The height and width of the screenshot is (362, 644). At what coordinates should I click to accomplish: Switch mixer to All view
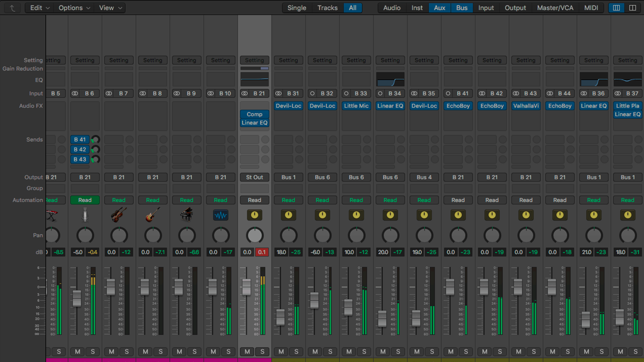point(353,8)
